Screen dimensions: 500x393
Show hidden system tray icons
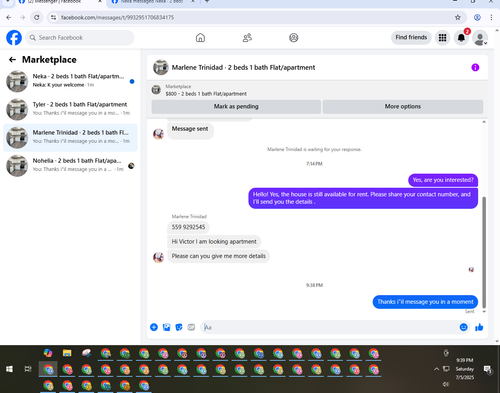[x=436, y=369]
